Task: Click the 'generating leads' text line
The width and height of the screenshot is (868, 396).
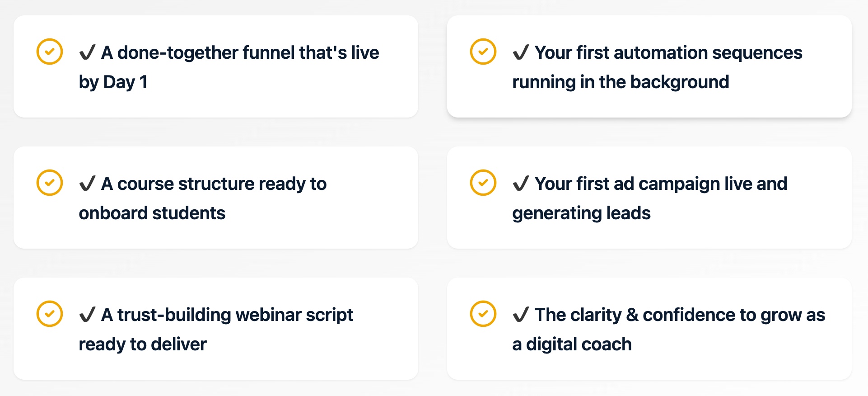Action: [581, 213]
